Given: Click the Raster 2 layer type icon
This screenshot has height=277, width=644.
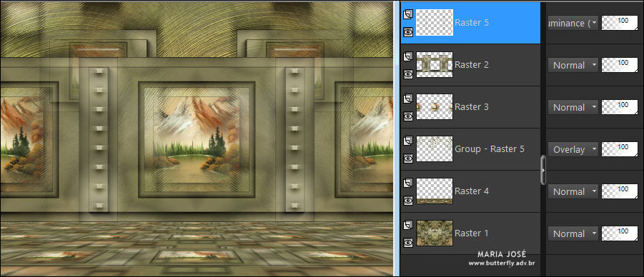Looking at the screenshot, I should pyautogui.click(x=408, y=57).
